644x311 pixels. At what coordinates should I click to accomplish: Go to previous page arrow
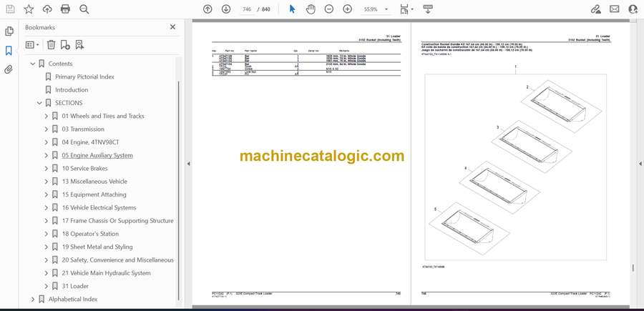pyautogui.click(x=208, y=9)
